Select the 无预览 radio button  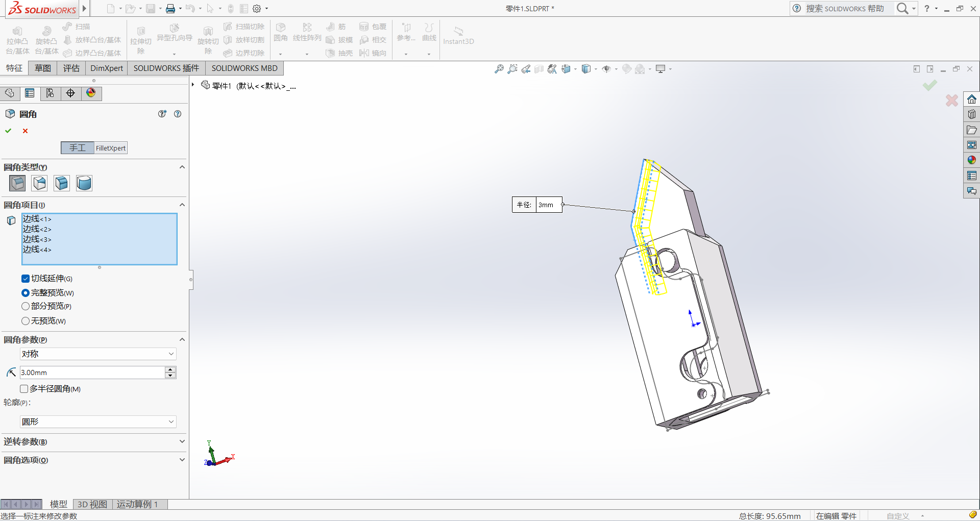[x=25, y=321]
